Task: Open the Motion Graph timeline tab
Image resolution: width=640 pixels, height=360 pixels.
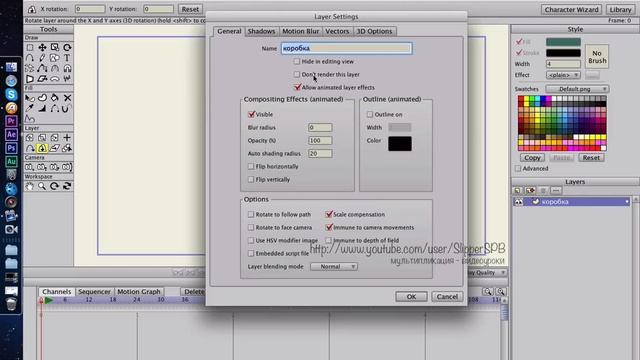Action: (x=139, y=291)
